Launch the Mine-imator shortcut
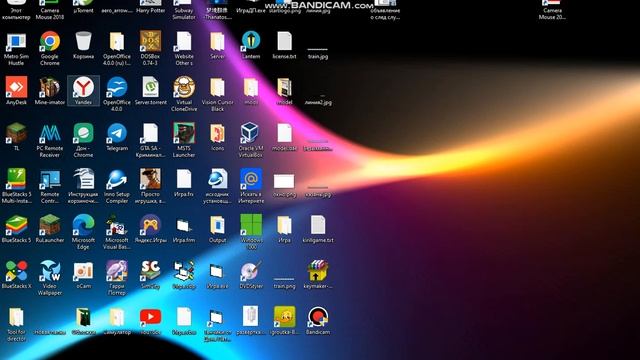The image size is (640, 360). pyautogui.click(x=50, y=91)
